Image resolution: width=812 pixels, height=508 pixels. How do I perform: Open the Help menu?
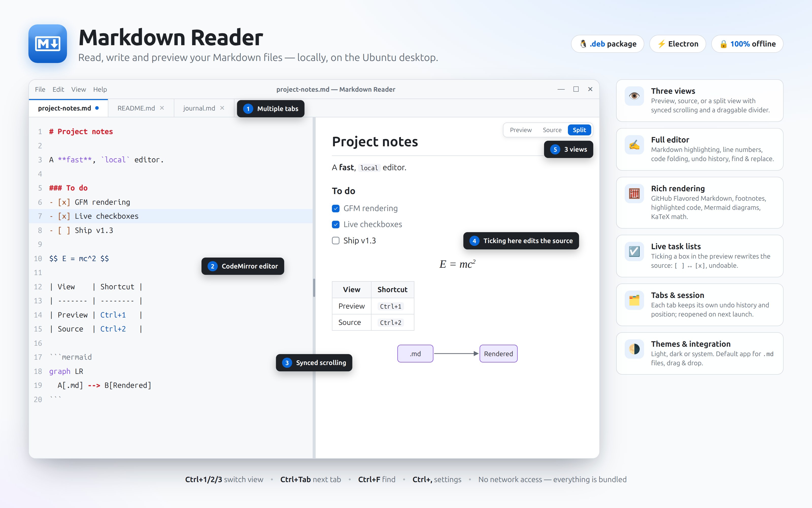[x=100, y=89]
